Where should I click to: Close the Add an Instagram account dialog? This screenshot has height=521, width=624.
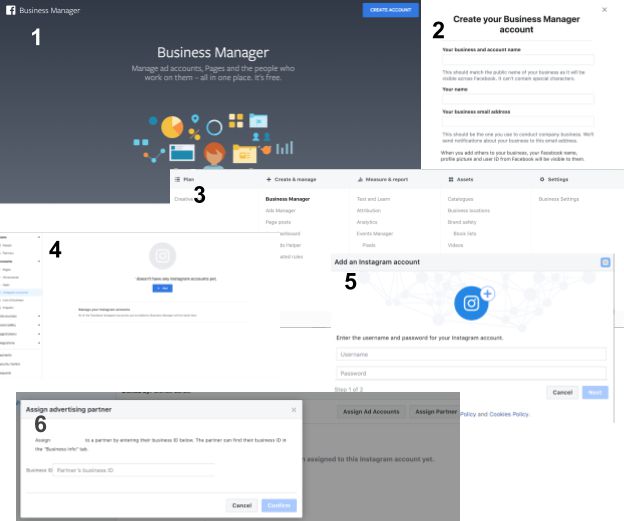pos(605,262)
